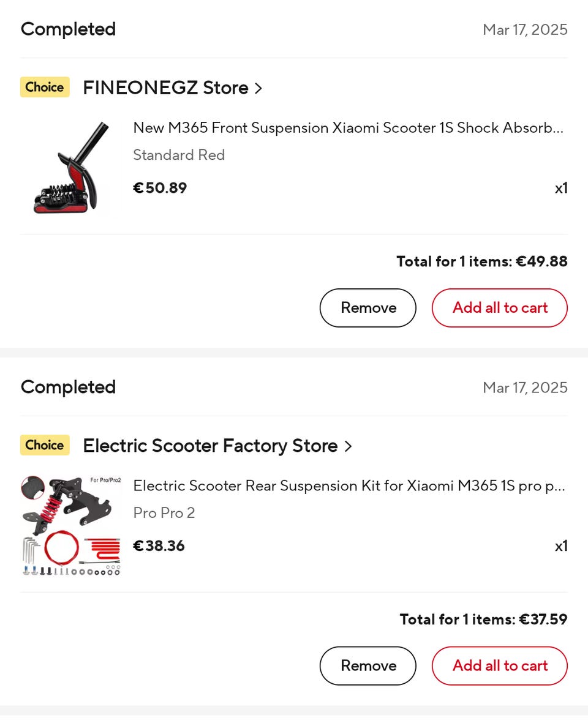Expand the chevron next to FINEONEGZ Store
Screen dimensions: 588x723
coord(258,88)
